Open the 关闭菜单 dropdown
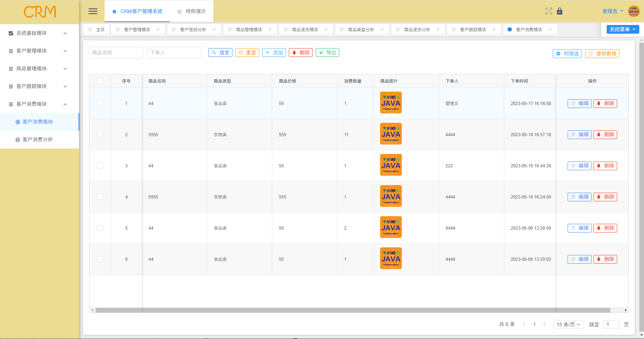Screen dimensions: 644x339 coord(622,29)
